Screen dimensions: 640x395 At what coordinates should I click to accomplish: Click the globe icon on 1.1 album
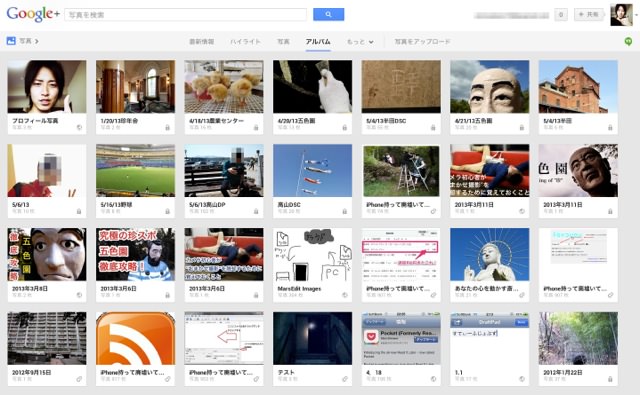[x=522, y=379]
